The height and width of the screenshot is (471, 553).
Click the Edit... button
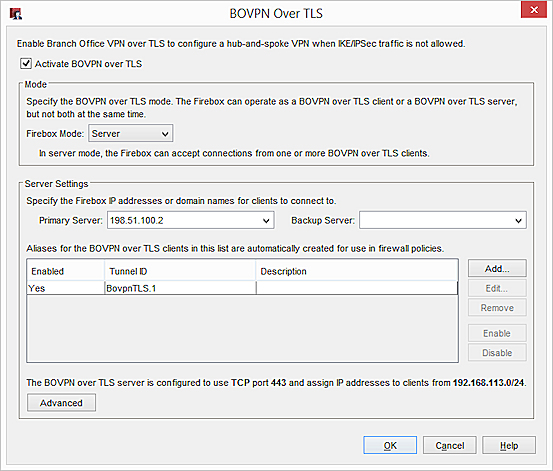pyautogui.click(x=497, y=288)
